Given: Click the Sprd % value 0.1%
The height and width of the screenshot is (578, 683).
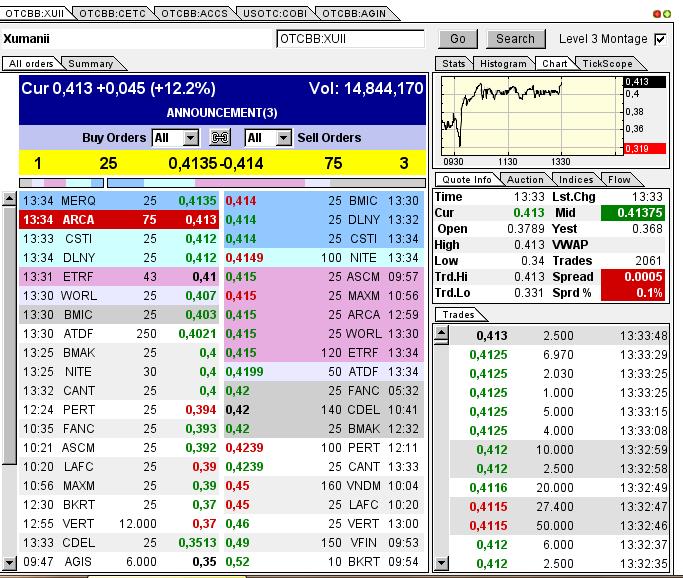Looking at the screenshot, I should pos(633,293).
